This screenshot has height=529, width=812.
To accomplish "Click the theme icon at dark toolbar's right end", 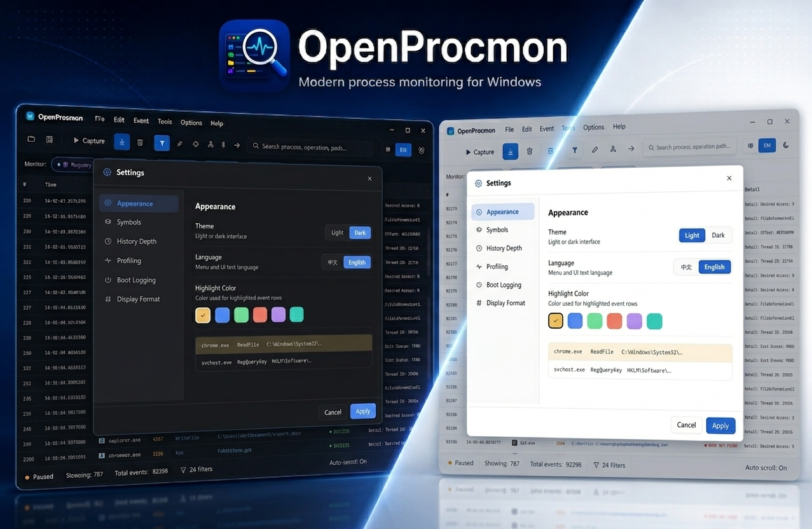I will tap(421, 151).
